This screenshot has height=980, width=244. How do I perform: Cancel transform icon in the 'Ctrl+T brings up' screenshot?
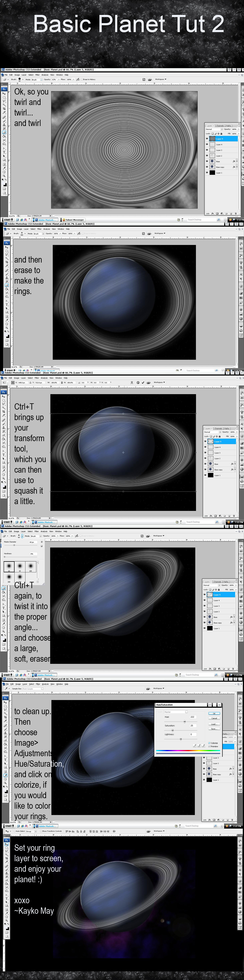coord(138,383)
